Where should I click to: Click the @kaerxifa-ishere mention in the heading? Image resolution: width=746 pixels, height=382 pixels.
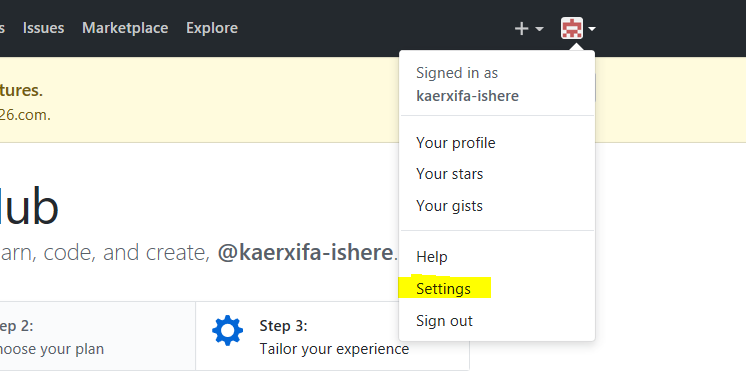305,252
